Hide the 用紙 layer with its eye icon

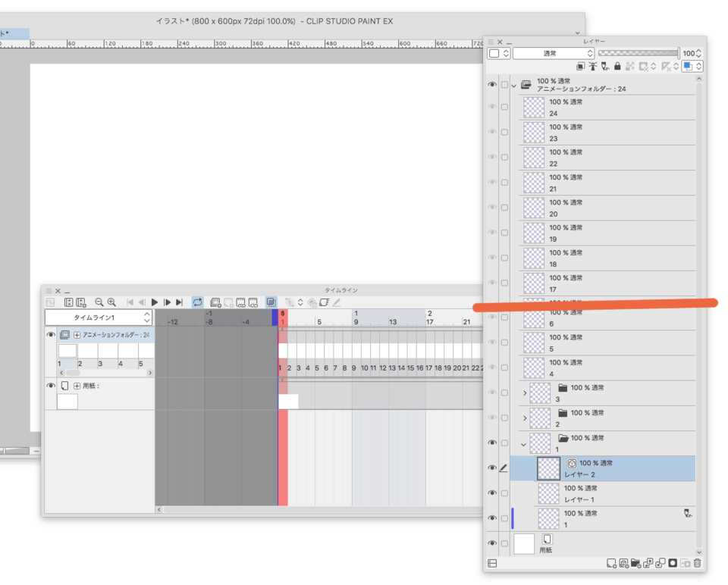tap(492, 543)
